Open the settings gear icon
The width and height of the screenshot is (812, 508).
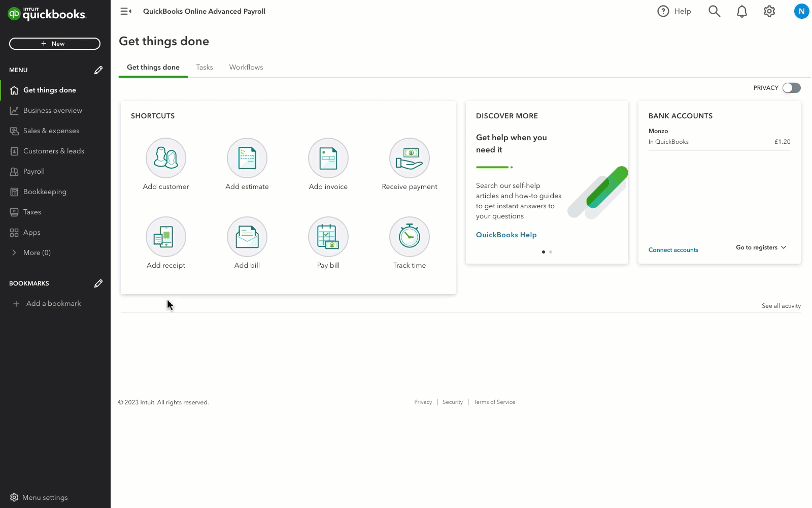click(769, 11)
